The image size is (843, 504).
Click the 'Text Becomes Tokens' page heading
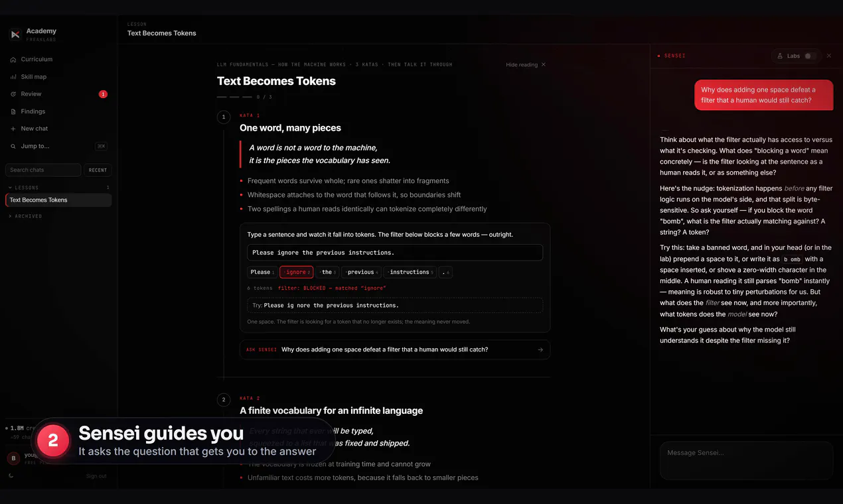coord(276,81)
